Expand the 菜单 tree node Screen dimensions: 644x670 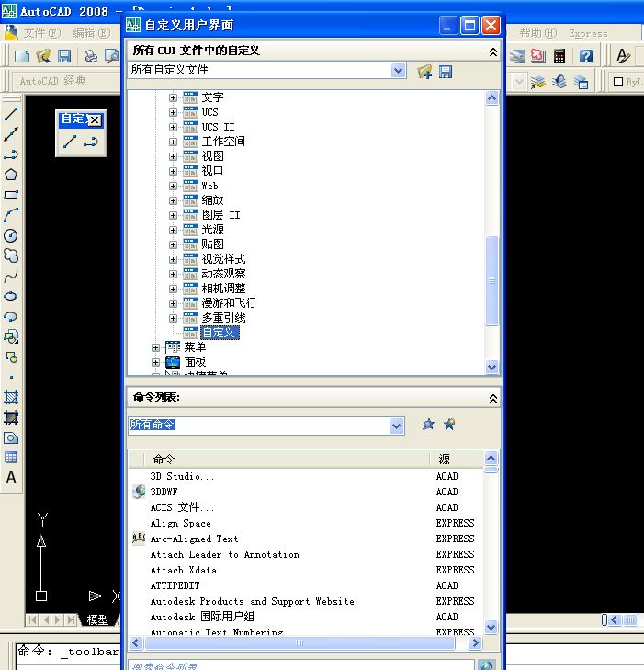pyautogui.click(x=155, y=347)
